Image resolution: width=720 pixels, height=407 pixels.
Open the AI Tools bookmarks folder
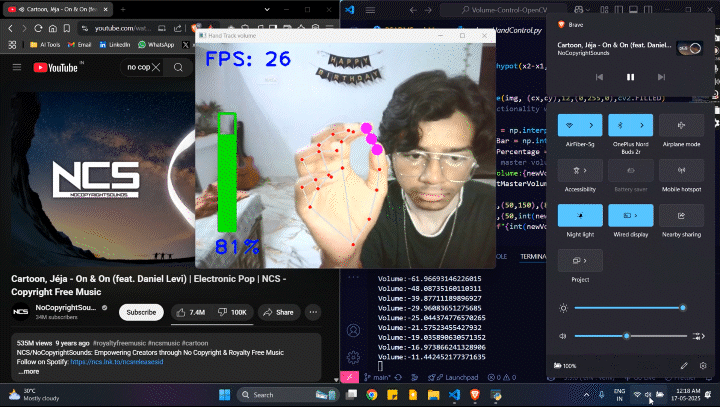click(45, 45)
